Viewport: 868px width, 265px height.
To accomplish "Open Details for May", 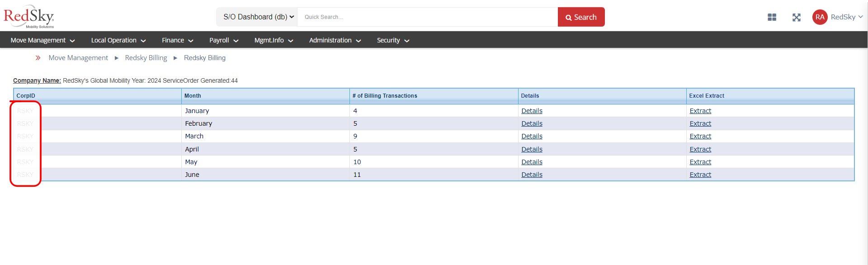I will coord(532,162).
